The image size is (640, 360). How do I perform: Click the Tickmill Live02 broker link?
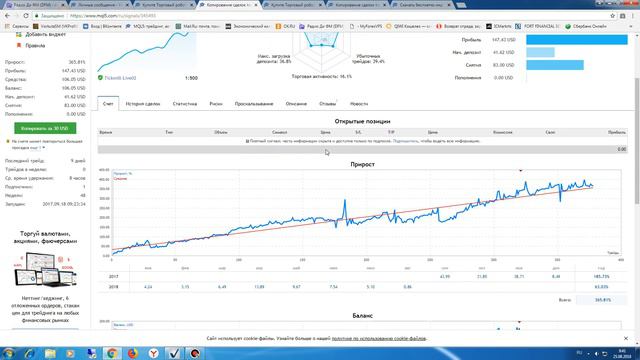(x=120, y=78)
